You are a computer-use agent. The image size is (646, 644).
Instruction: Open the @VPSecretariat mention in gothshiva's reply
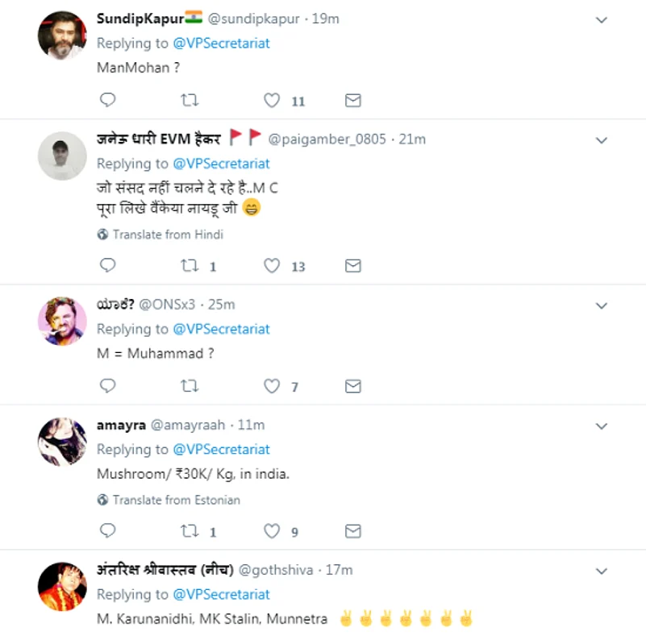[x=222, y=594]
